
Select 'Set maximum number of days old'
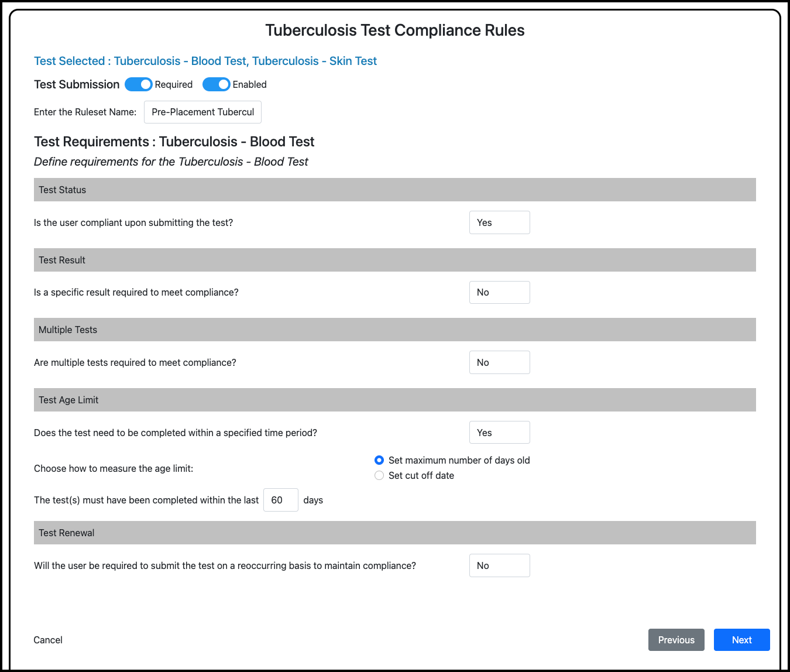tap(379, 460)
